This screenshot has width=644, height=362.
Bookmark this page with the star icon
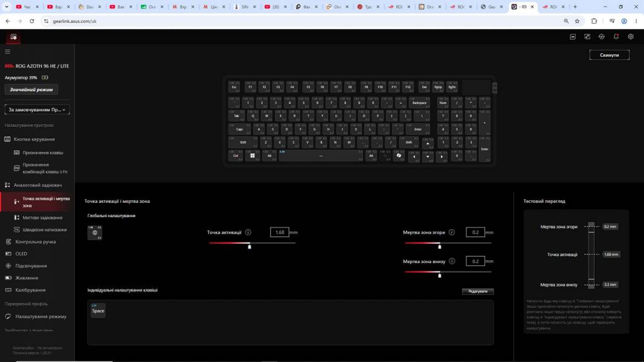click(577, 21)
